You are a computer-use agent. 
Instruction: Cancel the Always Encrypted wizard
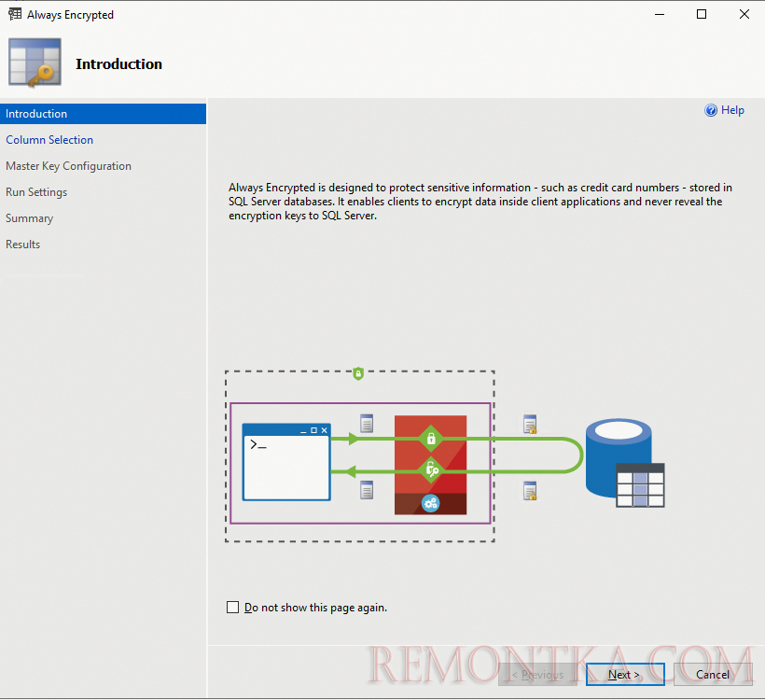713,674
